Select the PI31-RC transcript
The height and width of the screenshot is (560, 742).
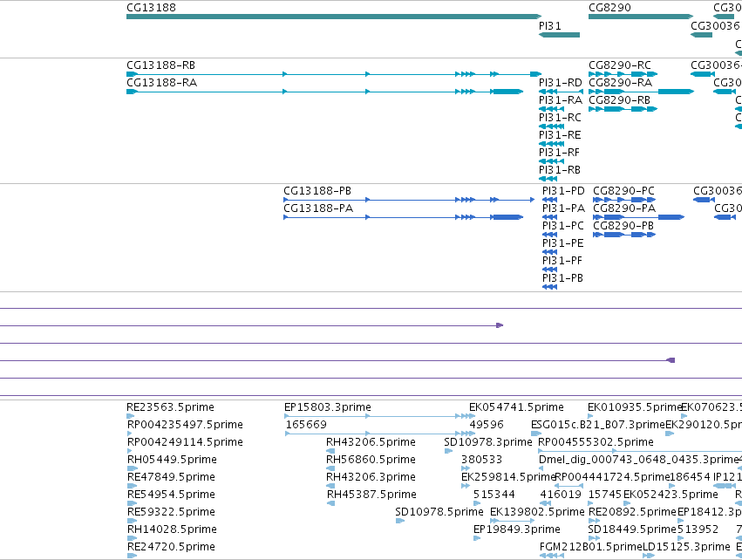(x=551, y=126)
